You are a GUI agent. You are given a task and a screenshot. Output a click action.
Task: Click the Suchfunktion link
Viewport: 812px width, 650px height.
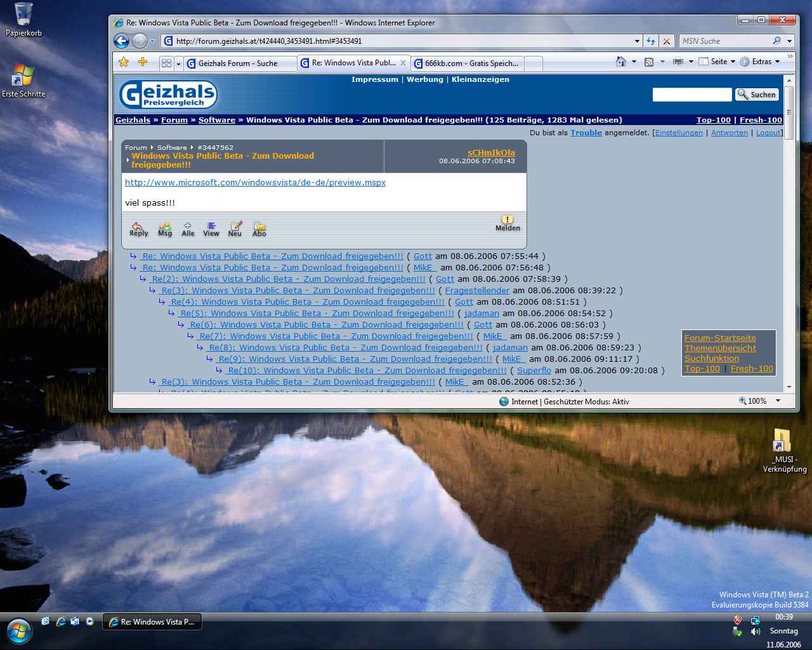tap(712, 359)
